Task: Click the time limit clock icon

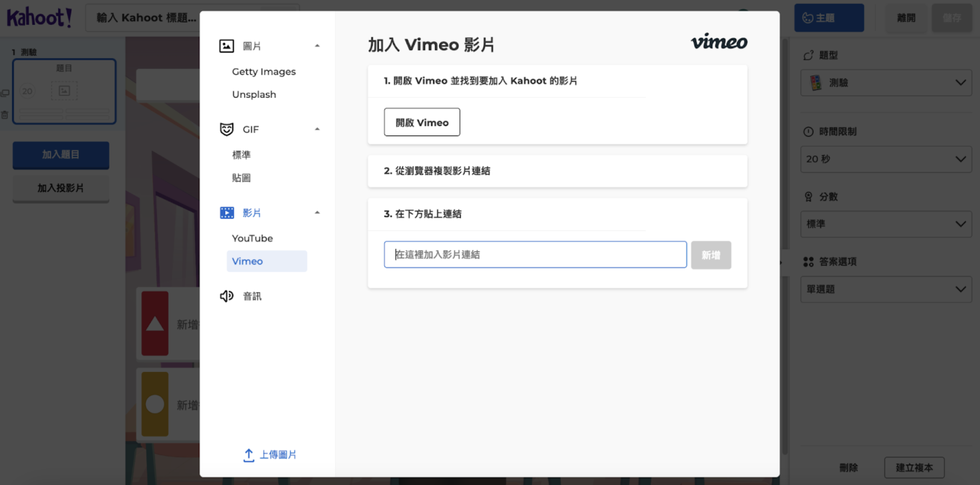Action: pyautogui.click(x=808, y=132)
